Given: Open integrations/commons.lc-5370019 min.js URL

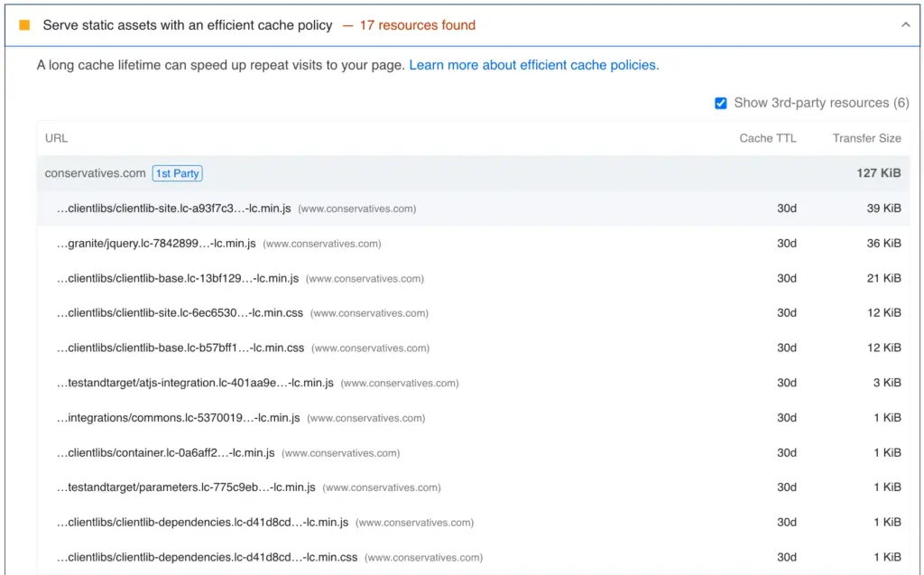Looking at the screenshot, I should [178, 418].
